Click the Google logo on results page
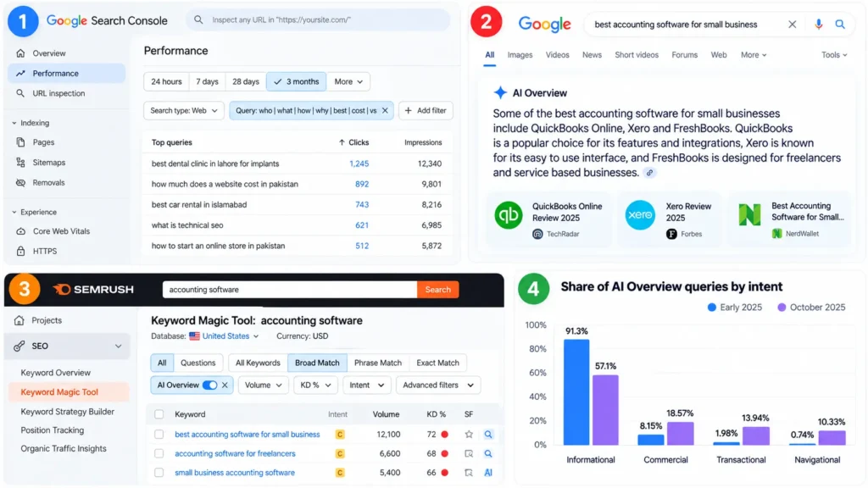 click(544, 25)
